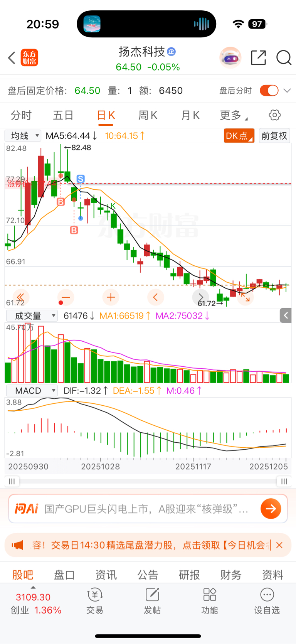
Task: Open the AI robot assistant avatar
Action: pos(230,58)
